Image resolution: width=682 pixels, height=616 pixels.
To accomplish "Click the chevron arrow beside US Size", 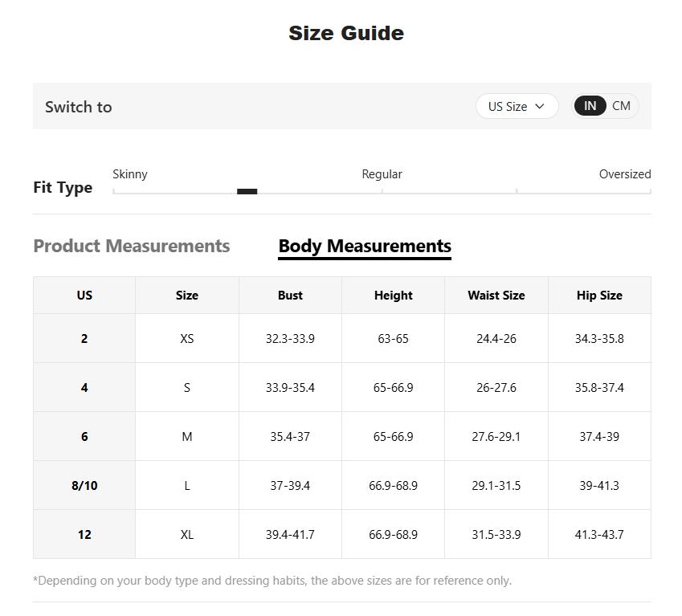I will (x=540, y=106).
